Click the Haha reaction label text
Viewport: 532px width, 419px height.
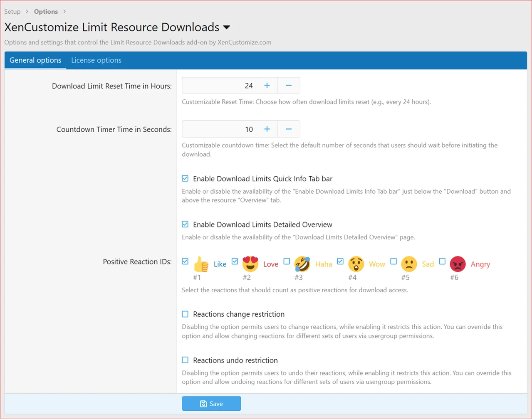tap(324, 264)
